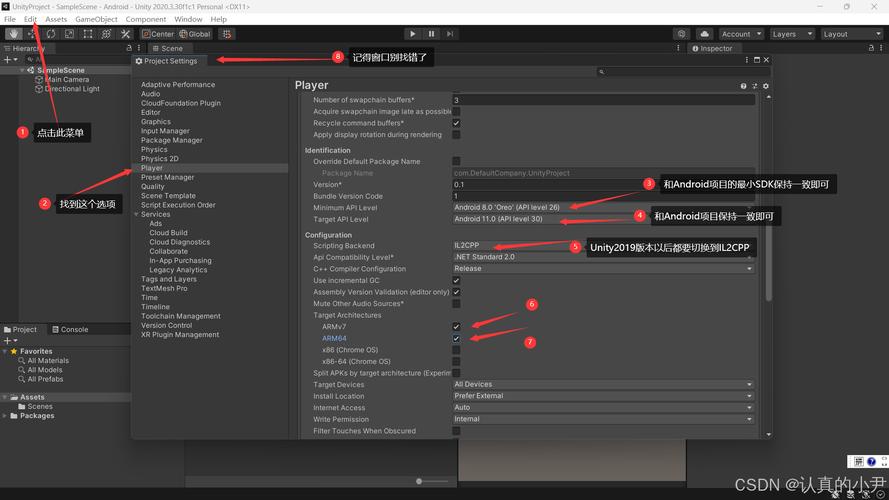Image resolution: width=889 pixels, height=500 pixels.
Task: Expand the Layout dropdown
Action: point(850,34)
